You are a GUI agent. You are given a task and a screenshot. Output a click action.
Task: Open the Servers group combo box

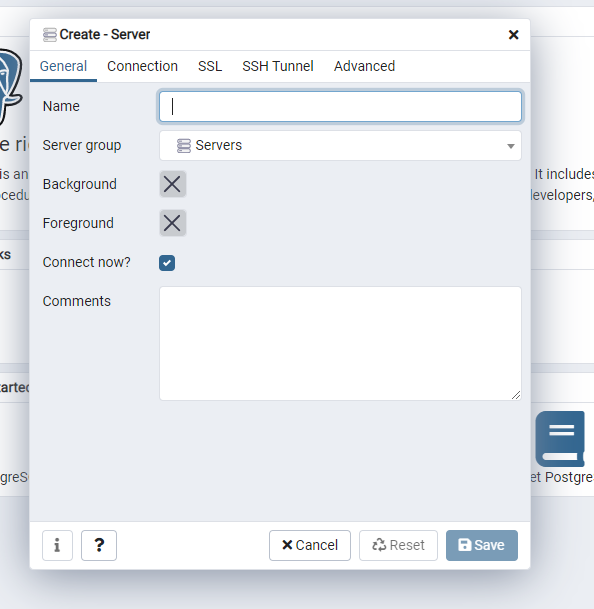(340, 146)
